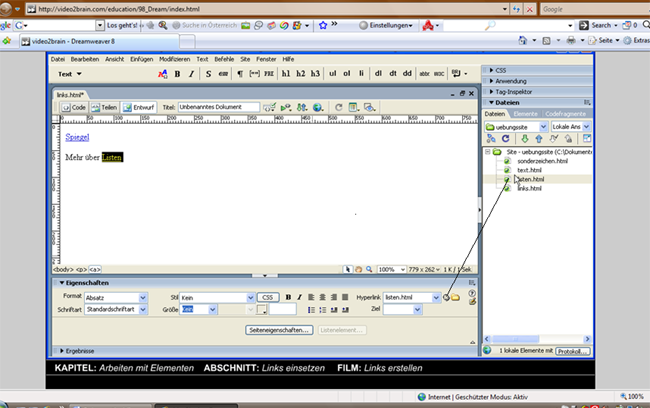This screenshot has width=650, height=408.
Task: Click the Seiteneigenschaften... button
Action: [279, 330]
